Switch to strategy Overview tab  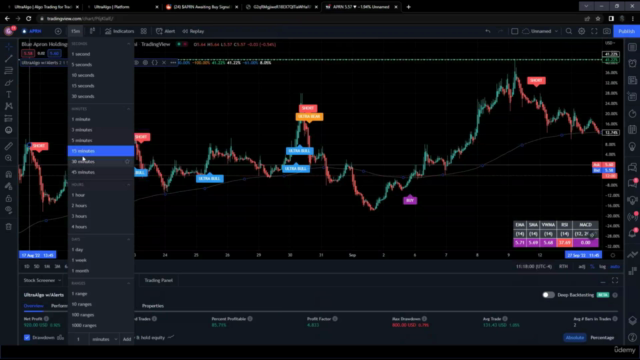pos(33,306)
